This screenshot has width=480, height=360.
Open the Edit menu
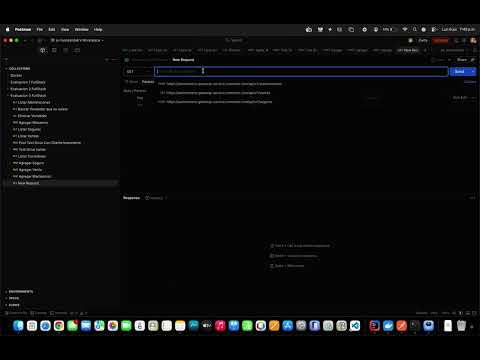click(x=52, y=30)
